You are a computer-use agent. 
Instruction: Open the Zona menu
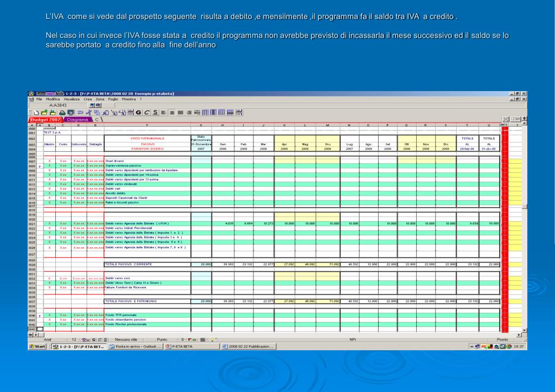(100, 99)
